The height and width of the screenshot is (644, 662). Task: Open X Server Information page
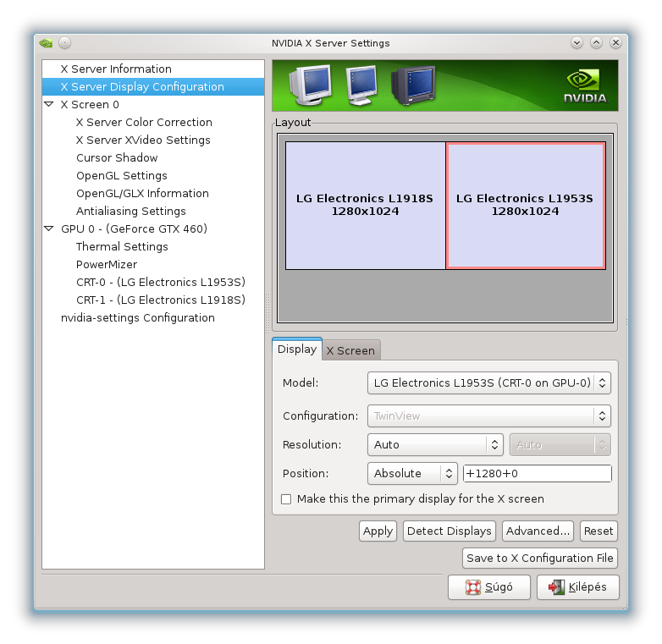pyautogui.click(x=116, y=69)
